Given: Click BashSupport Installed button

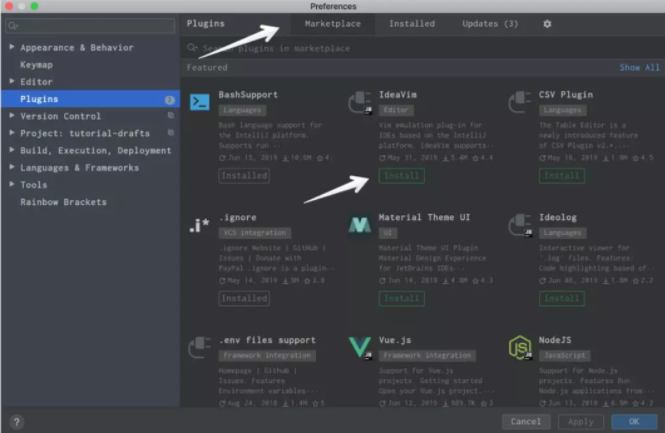Looking at the screenshot, I should point(244,176).
